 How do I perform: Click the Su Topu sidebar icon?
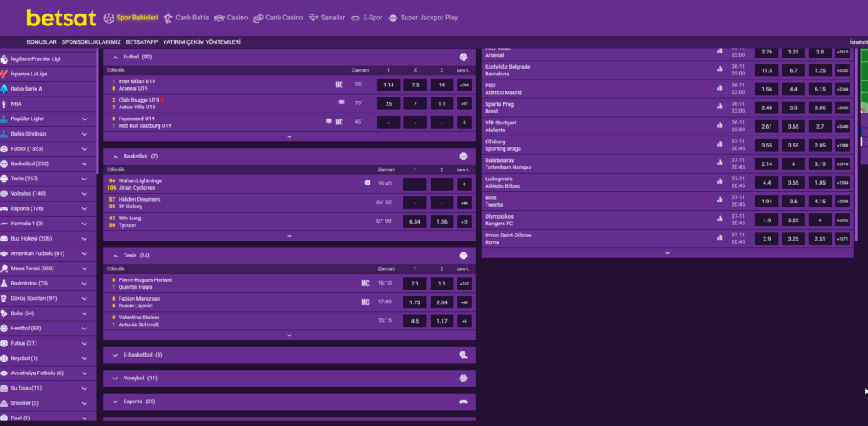[4, 388]
